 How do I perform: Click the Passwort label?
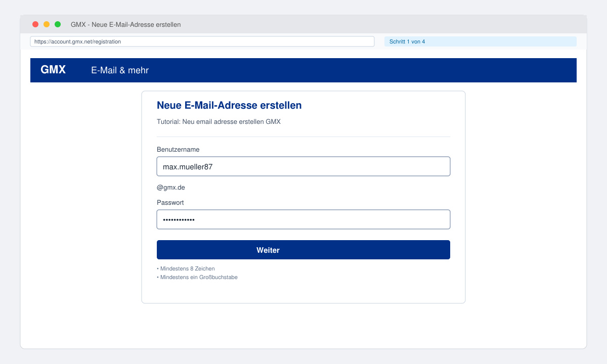pos(170,203)
